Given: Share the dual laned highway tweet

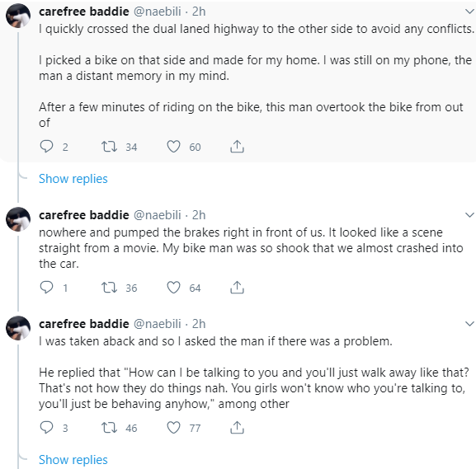Looking at the screenshot, I should point(237,146).
